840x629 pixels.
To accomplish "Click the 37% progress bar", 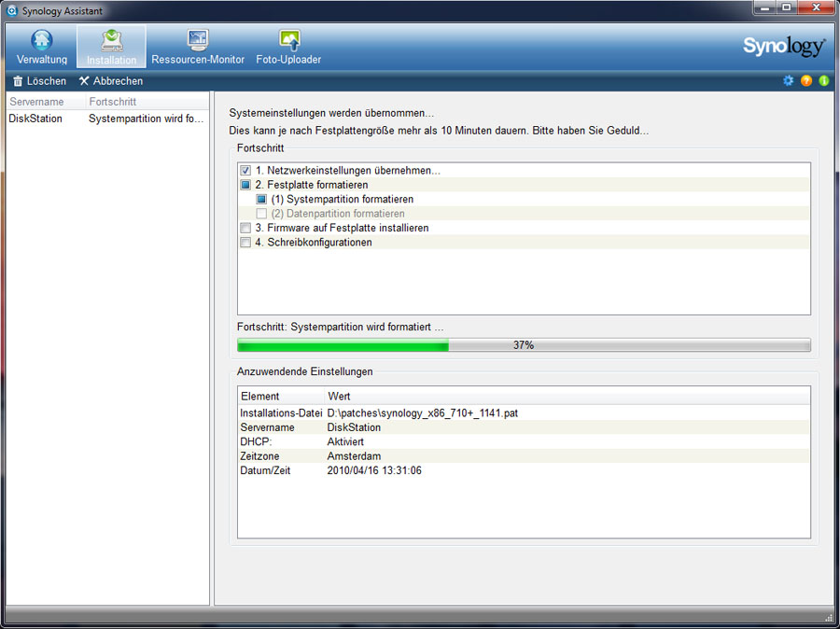I will tap(524, 345).
